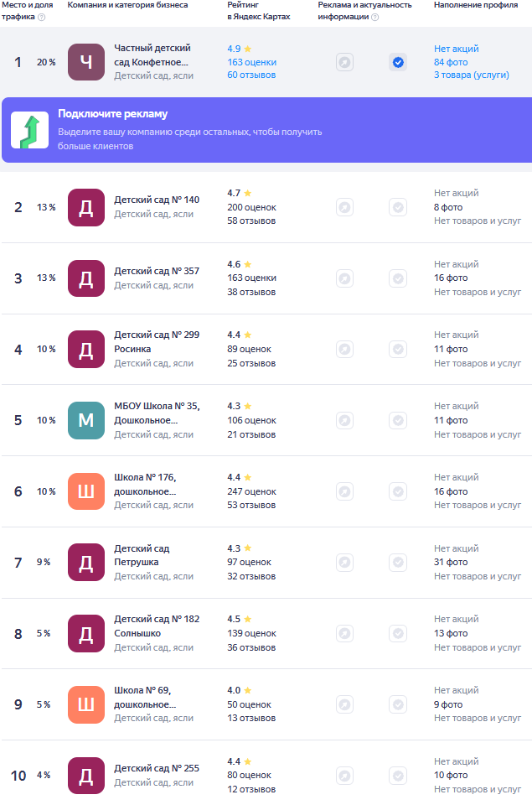Click company name 'Детский сад № 299 Росинка'

click(157, 342)
